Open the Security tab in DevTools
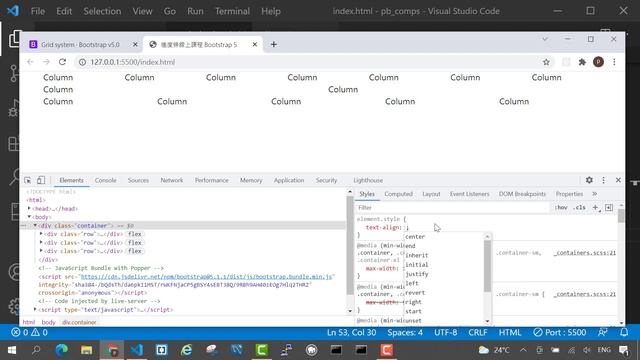This screenshot has height=360, width=640. (x=326, y=180)
